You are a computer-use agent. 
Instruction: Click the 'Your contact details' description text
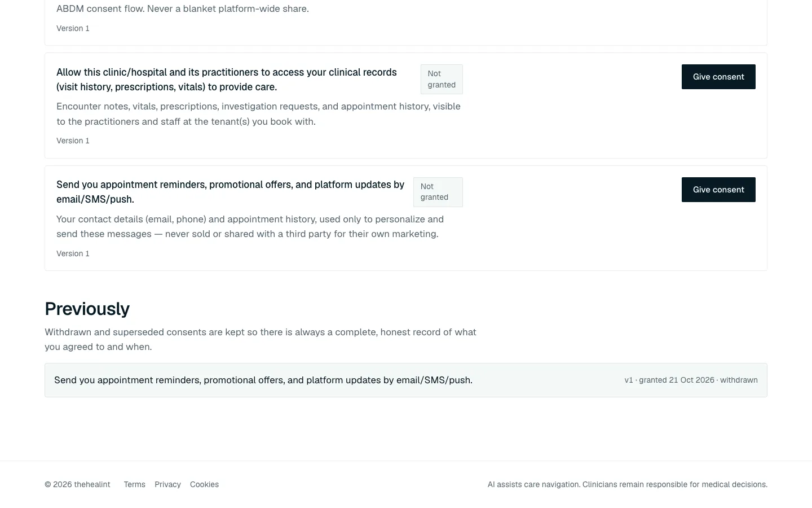pyautogui.click(x=250, y=226)
